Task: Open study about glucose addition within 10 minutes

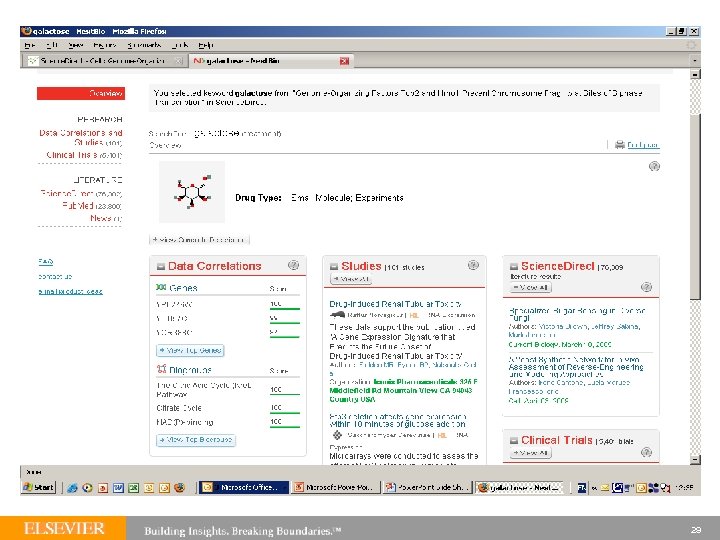Action: [398, 420]
